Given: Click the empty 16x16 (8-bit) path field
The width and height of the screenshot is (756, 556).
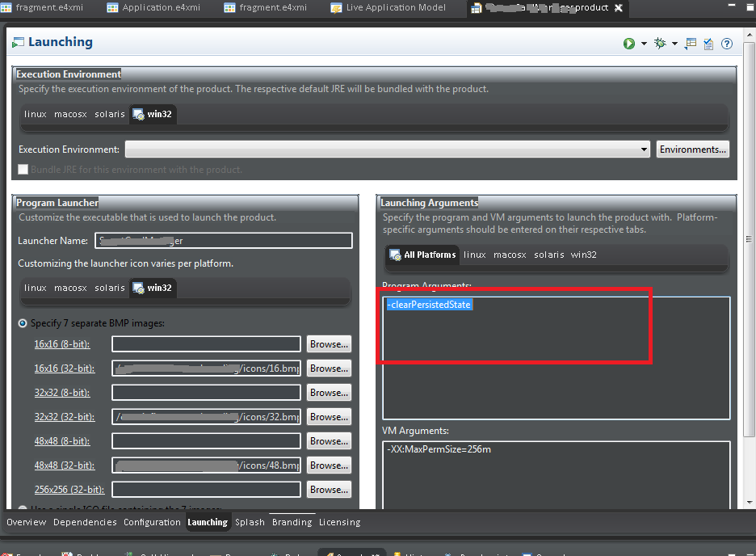Looking at the screenshot, I should click(x=206, y=344).
